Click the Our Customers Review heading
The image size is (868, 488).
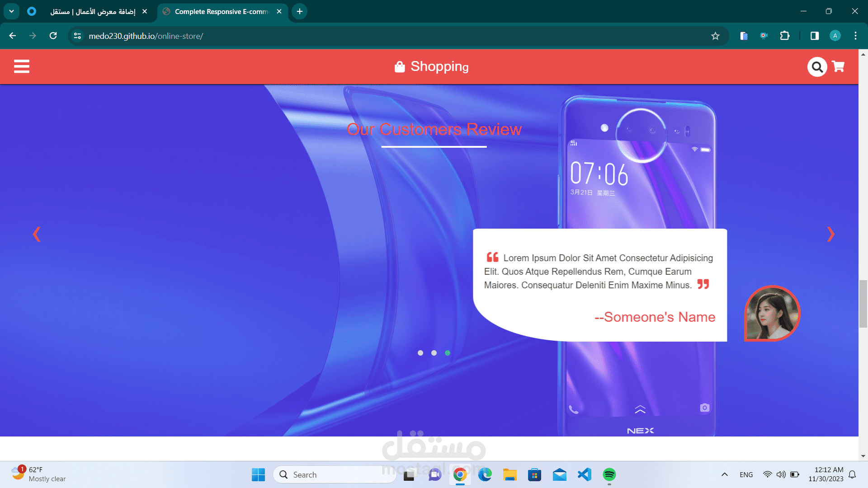(x=434, y=129)
